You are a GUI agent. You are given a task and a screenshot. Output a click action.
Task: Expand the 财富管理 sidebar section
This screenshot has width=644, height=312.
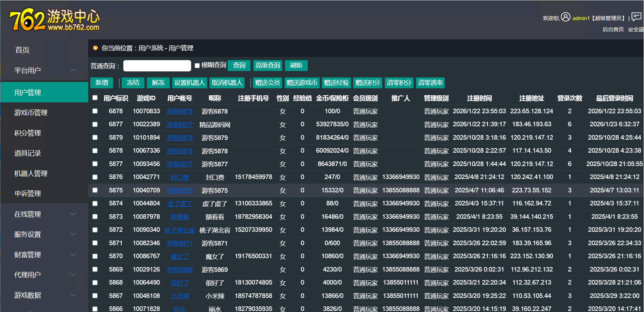pos(73,254)
